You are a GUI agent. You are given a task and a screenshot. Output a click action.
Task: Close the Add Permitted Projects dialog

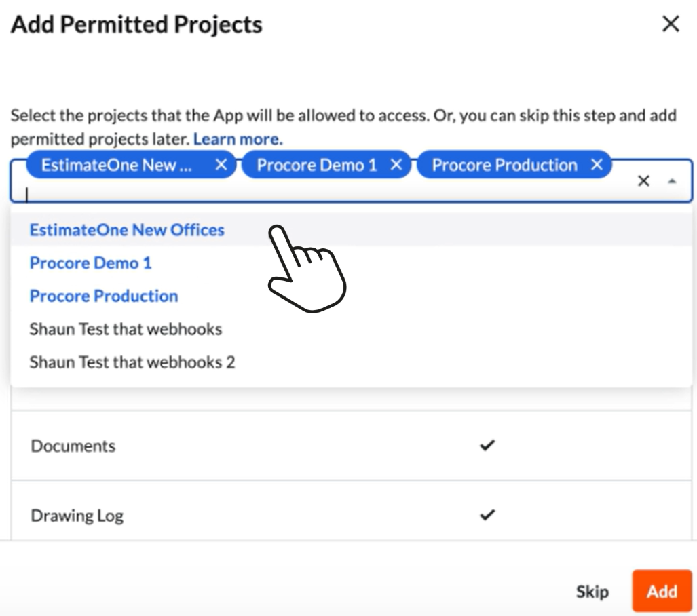click(671, 24)
